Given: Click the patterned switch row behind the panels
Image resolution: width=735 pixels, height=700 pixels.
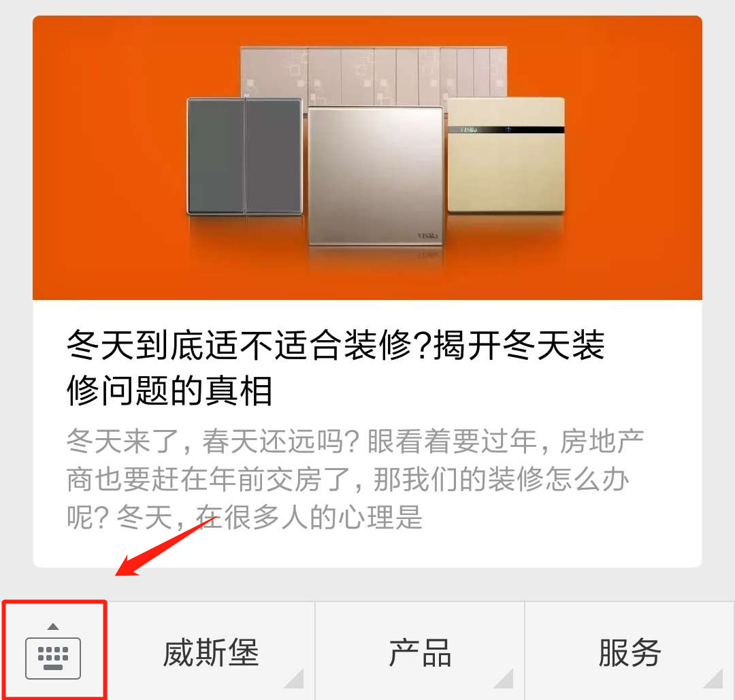Looking at the screenshot, I should pyautogui.click(x=374, y=75).
